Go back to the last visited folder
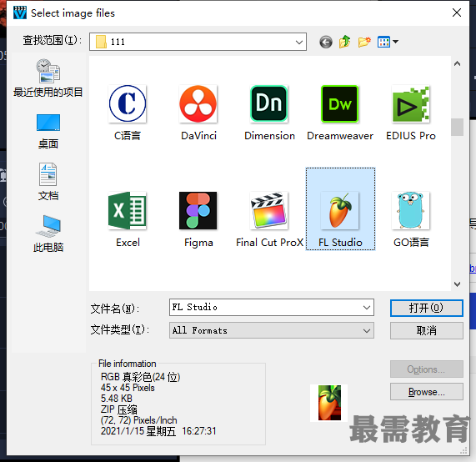476x462 pixels. [x=326, y=42]
